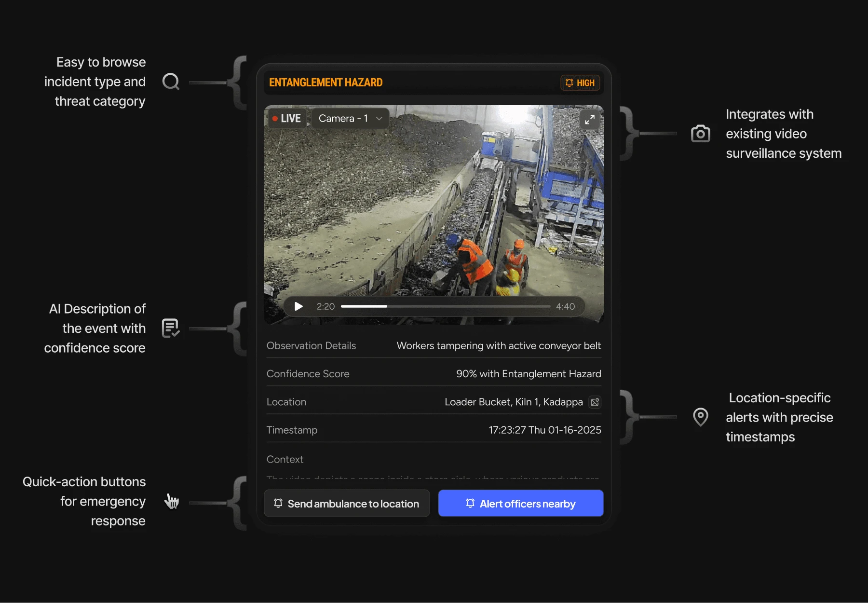This screenshot has height=603, width=868.
Task: Click the location pin icon near alerts note
Action: pyautogui.click(x=700, y=417)
